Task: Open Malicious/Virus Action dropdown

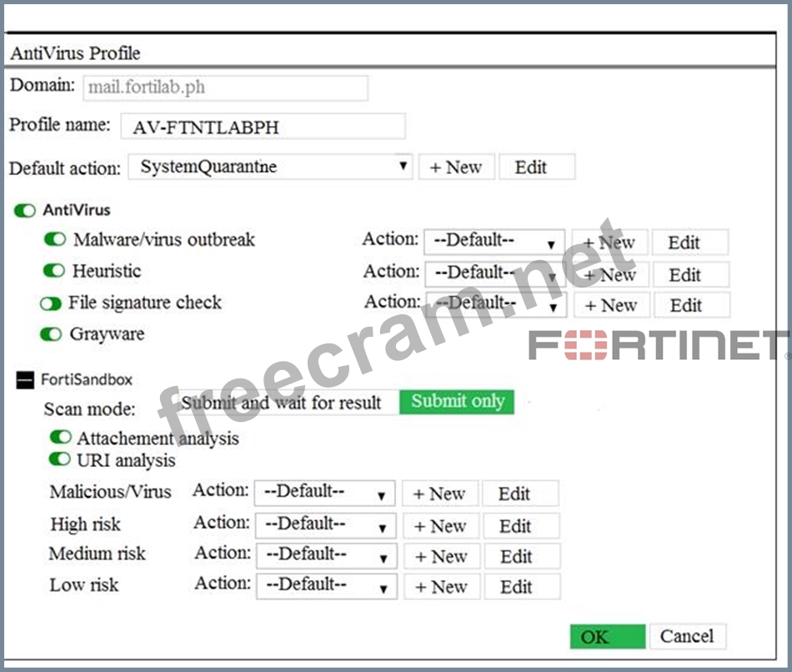Action: pos(325,493)
